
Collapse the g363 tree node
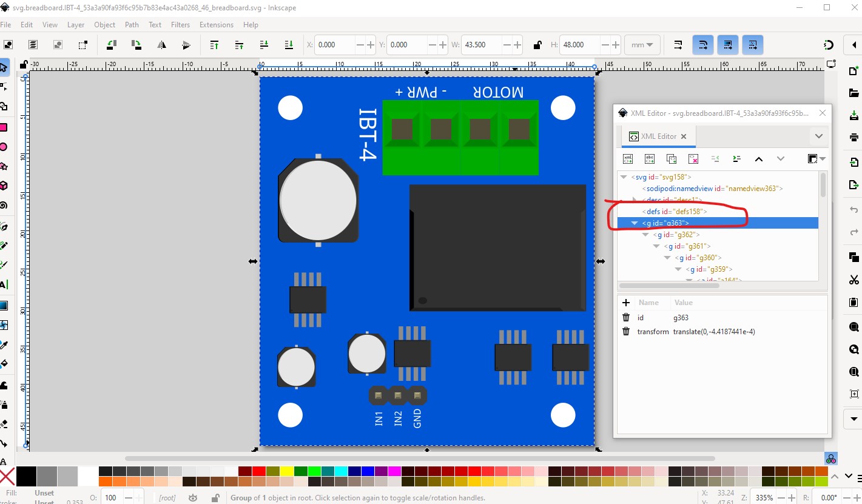pos(635,223)
